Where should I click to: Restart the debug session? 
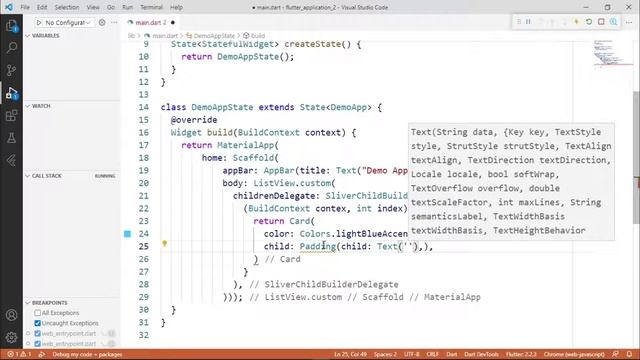pos(589,22)
